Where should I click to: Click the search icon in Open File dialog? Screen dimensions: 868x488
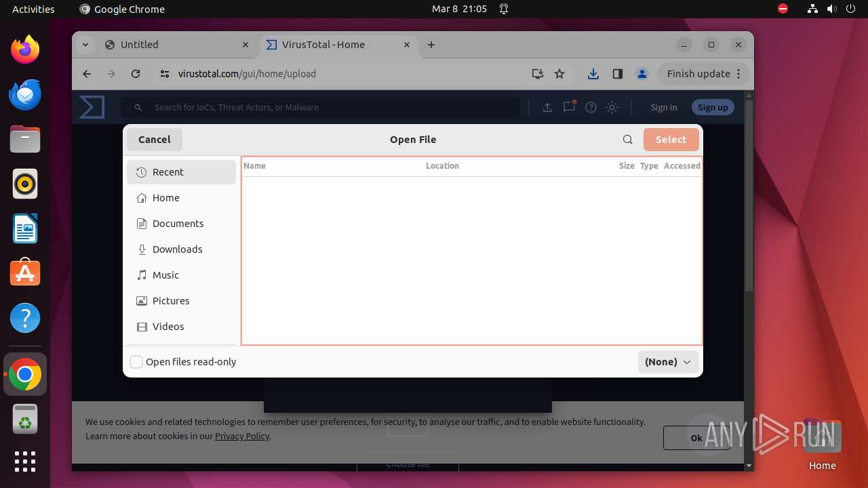coord(628,140)
